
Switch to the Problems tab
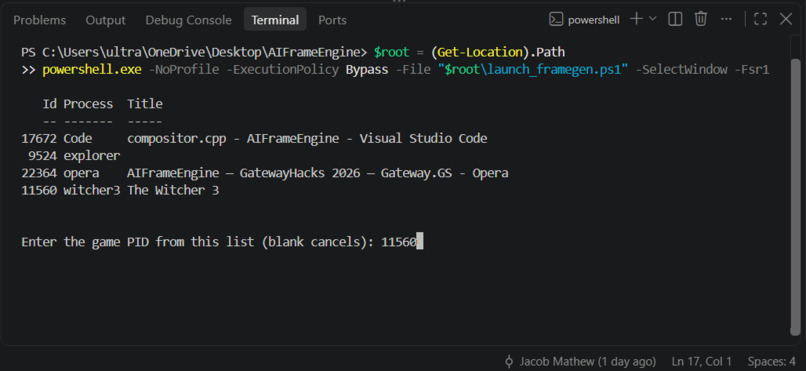[x=40, y=20]
